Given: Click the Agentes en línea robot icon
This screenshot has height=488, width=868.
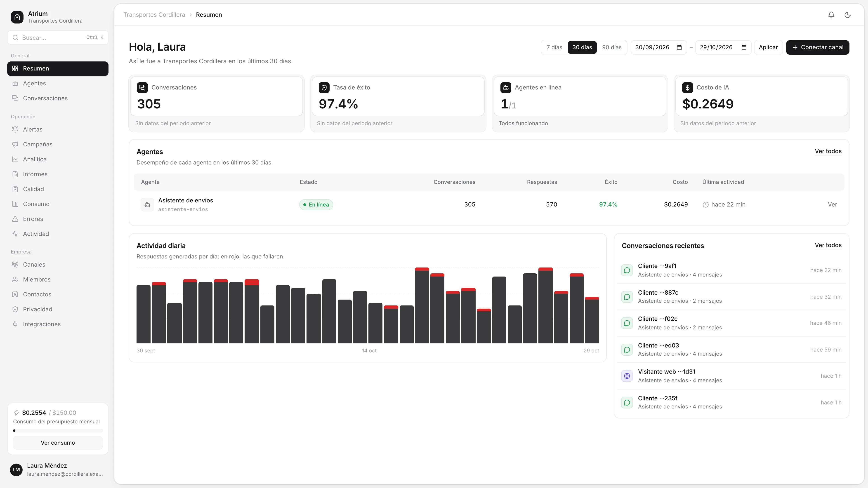Looking at the screenshot, I should [x=506, y=88].
